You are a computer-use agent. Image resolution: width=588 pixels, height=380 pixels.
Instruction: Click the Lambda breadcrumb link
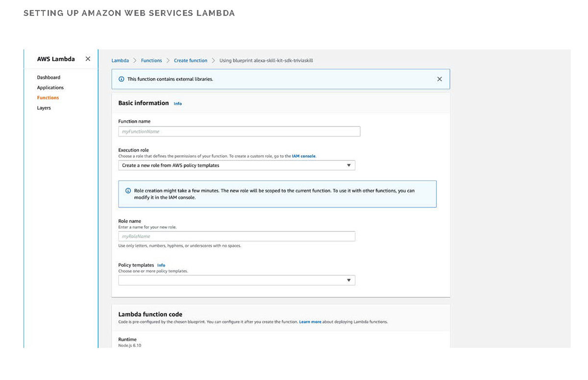click(x=120, y=61)
